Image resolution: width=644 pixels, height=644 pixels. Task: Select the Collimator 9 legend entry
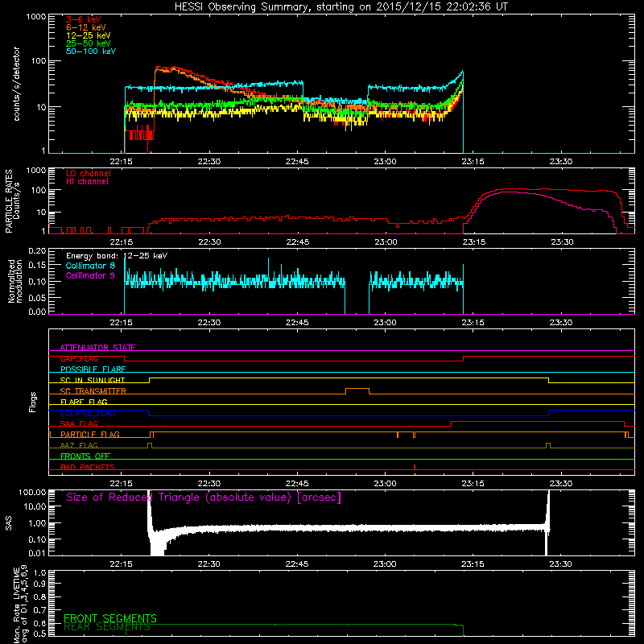[x=90, y=275]
